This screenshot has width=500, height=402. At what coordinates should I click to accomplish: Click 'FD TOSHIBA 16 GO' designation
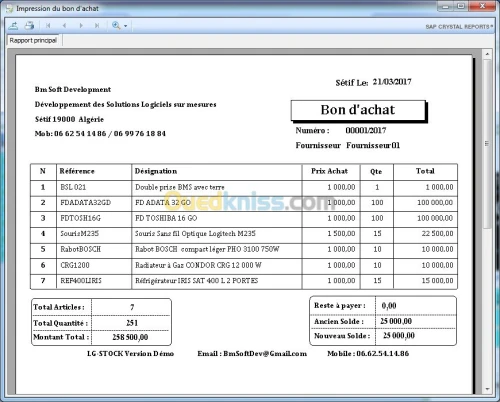pyautogui.click(x=166, y=218)
